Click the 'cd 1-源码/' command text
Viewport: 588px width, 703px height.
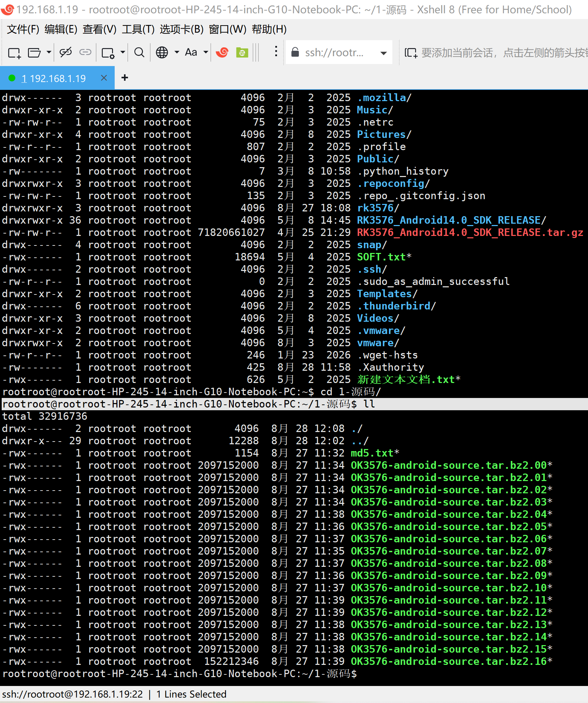coord(350,392)
